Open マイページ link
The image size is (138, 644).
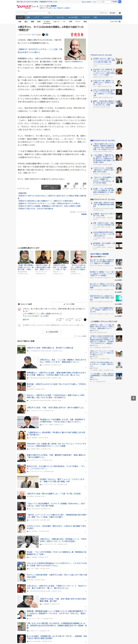pos(103,13)
